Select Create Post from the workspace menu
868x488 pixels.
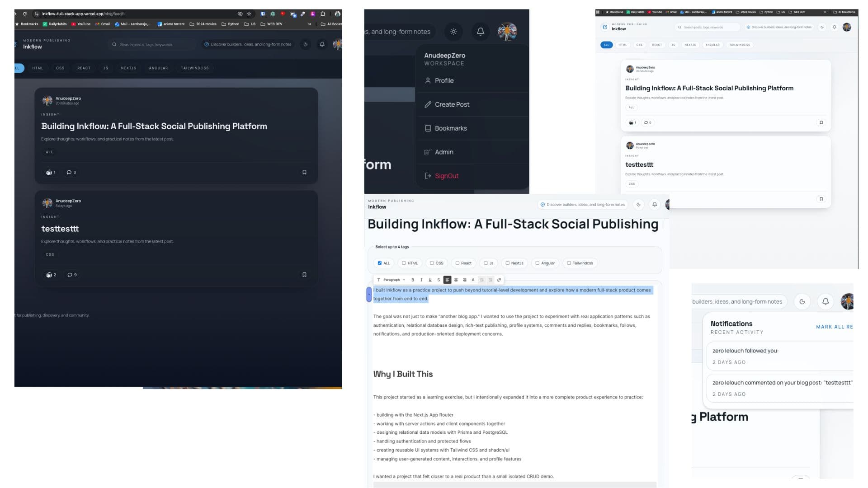452,104
